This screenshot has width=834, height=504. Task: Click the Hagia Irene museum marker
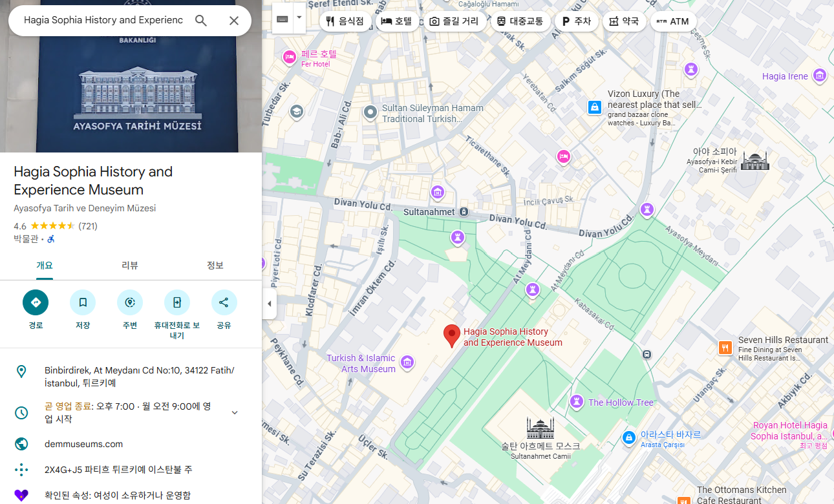[820, 76]
